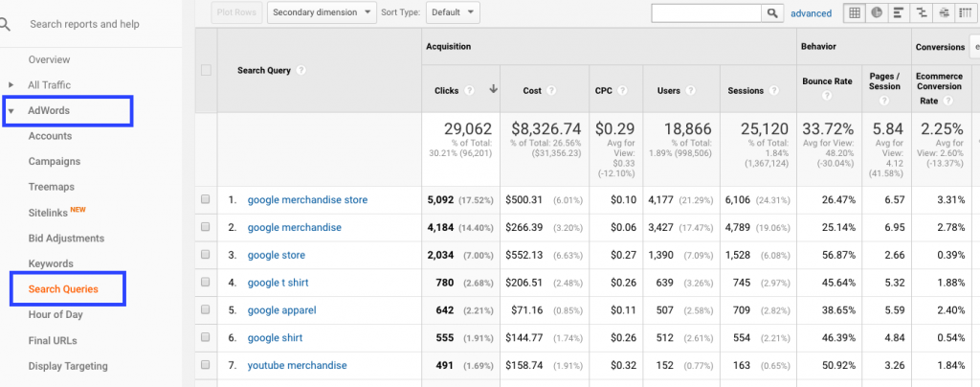Open Accounts under AdWords
The image size is (980, 387).
pos(50,136)
